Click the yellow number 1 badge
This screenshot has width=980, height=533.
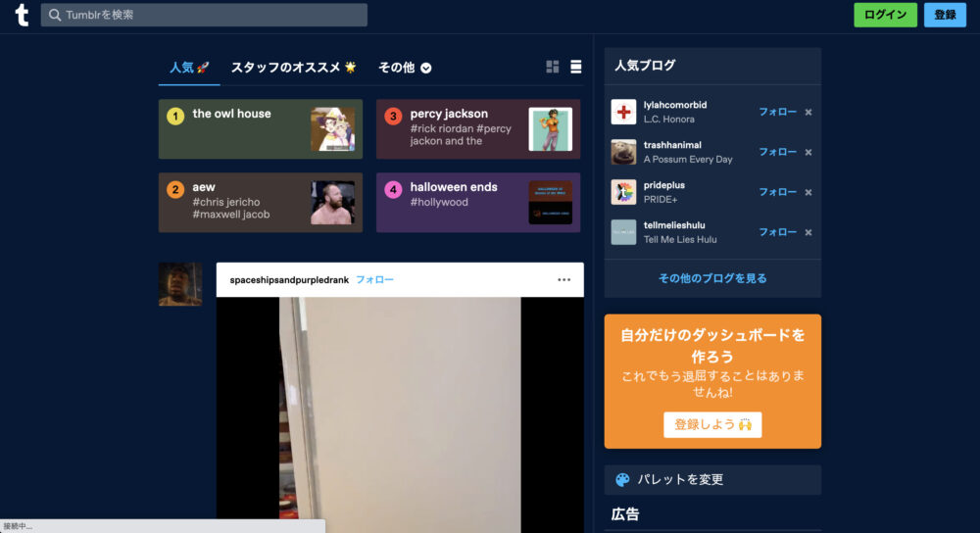point(175,117)
